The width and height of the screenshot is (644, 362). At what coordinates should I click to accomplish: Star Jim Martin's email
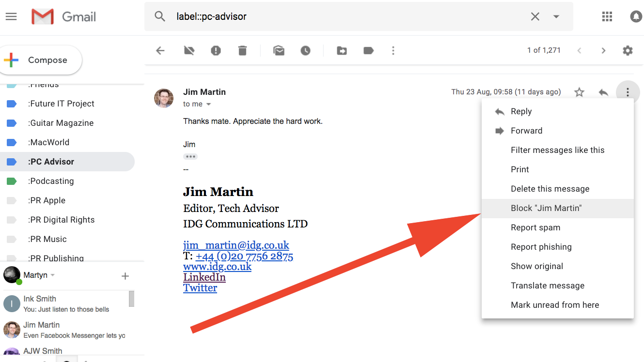pos(579,91)
